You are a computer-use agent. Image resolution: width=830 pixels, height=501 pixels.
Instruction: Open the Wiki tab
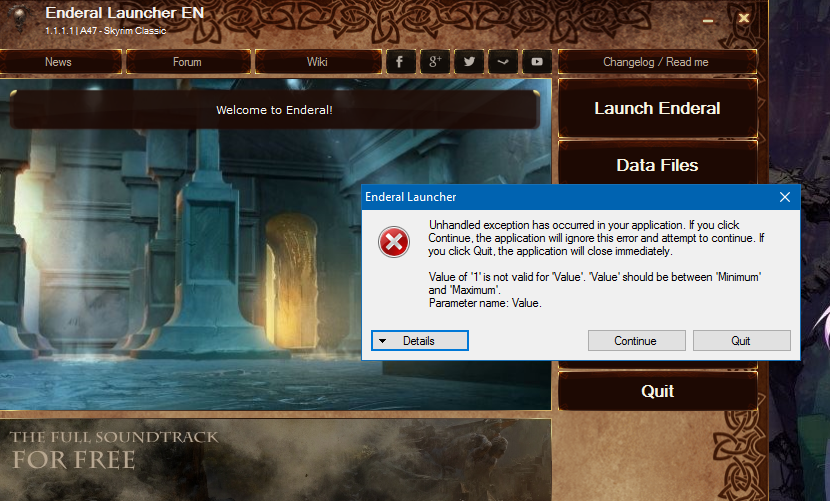[x=317, y=62]
